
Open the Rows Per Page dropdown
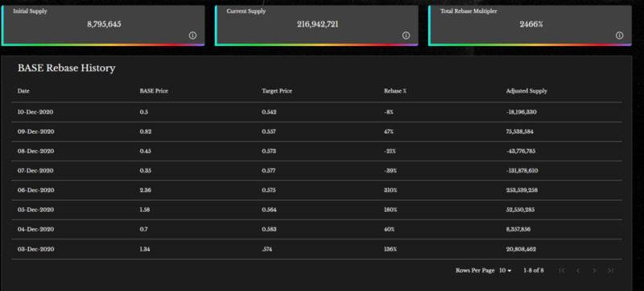[506, 271]
